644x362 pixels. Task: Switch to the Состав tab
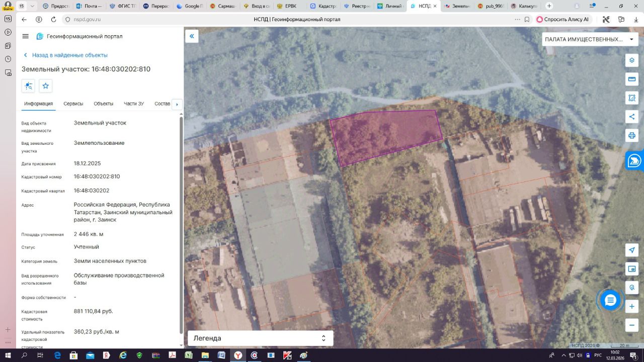coord(163,104)
